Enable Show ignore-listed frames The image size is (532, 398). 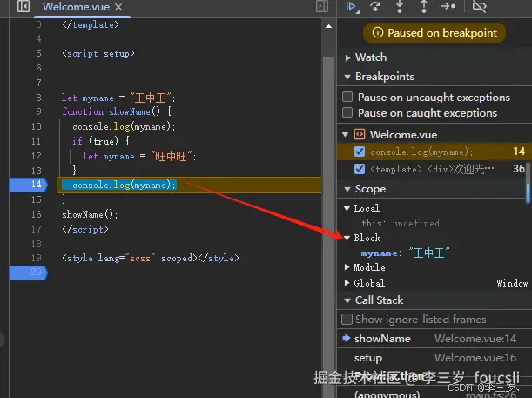[347, 320]
